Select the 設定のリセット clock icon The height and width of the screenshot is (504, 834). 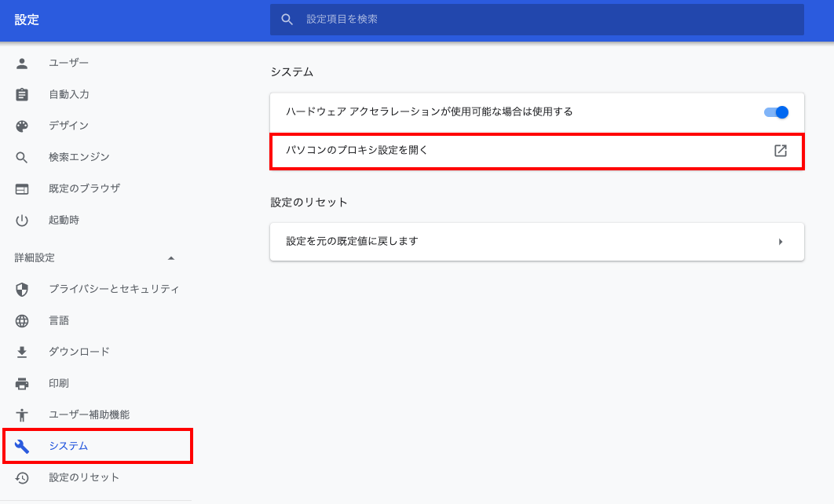(x=22, y=477)
